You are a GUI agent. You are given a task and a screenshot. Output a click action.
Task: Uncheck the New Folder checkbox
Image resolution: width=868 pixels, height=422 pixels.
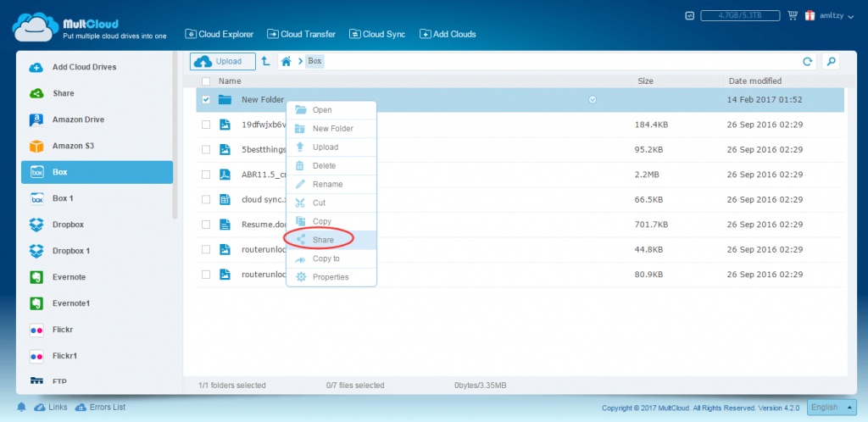(x=206, y=99)
